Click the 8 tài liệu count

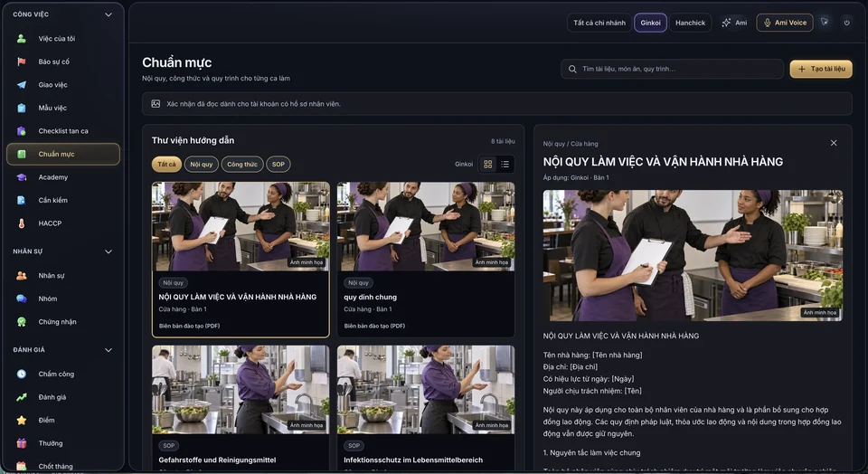click(x=503, y=141)
